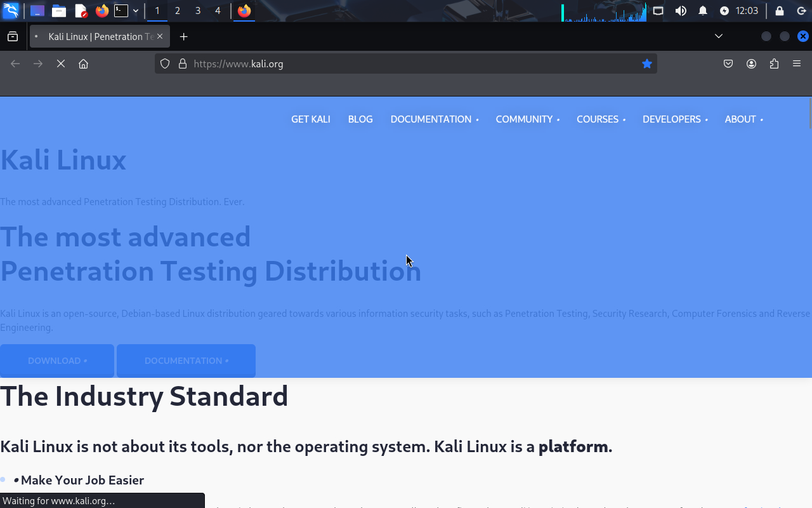Image resolution: width=812 pixels, height=508 pixels.
Task: Open the file manager from the panel
Action: (x=59, y=11)
